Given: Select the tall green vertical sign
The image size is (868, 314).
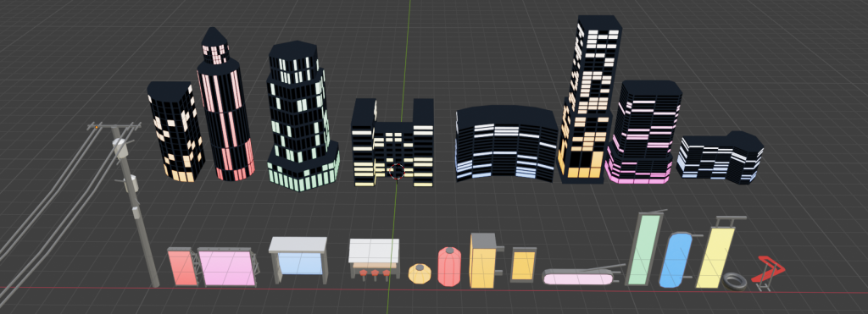Looking at the screenshot, I should [644, 249].
